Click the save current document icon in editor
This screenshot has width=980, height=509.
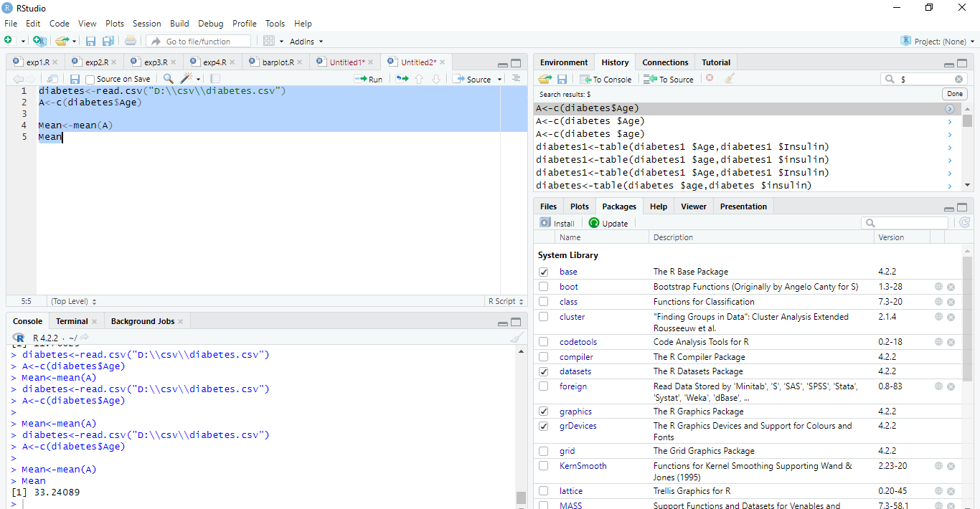point(75,79)
